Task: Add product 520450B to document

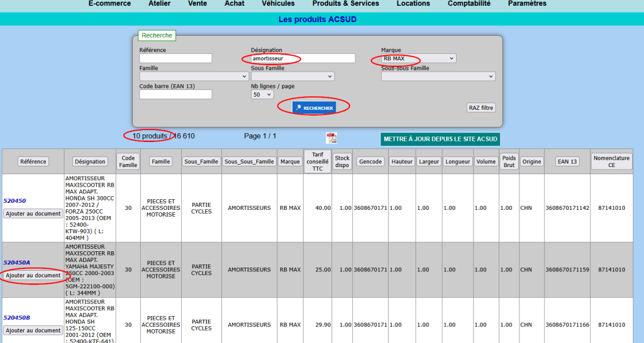Action: pos(33,330)
